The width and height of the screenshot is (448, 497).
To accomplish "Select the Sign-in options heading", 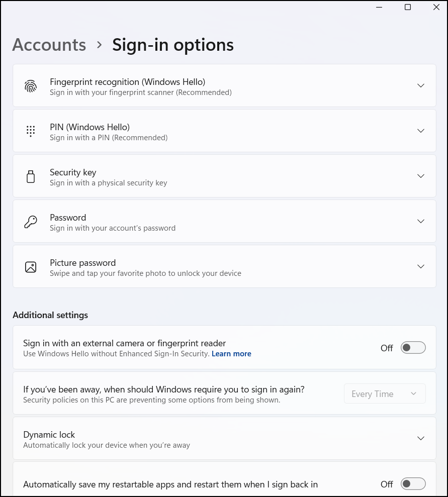I will point(172,45).
